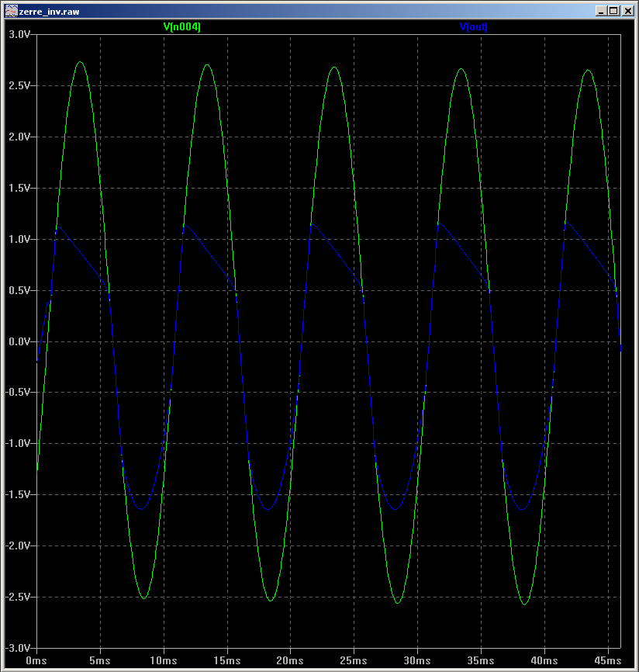Maximize the zerre_inv.raw window

613,11
